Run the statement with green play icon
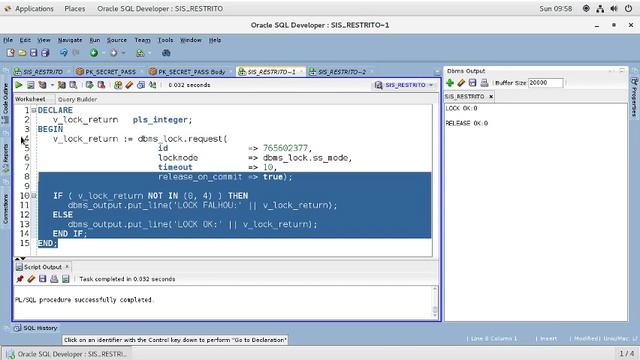The width and height of the screenshot is (640, 360). pyautogui.click(x=19, y=85)
